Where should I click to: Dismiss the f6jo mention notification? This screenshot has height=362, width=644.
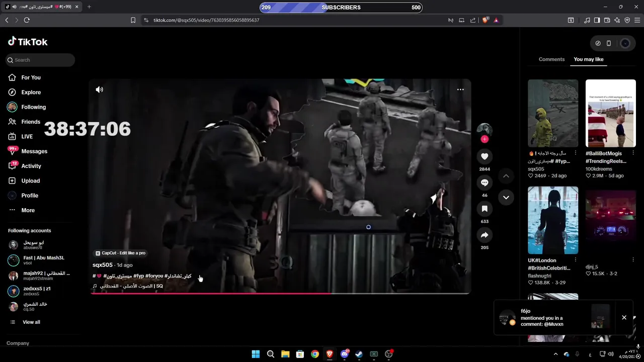624,317
